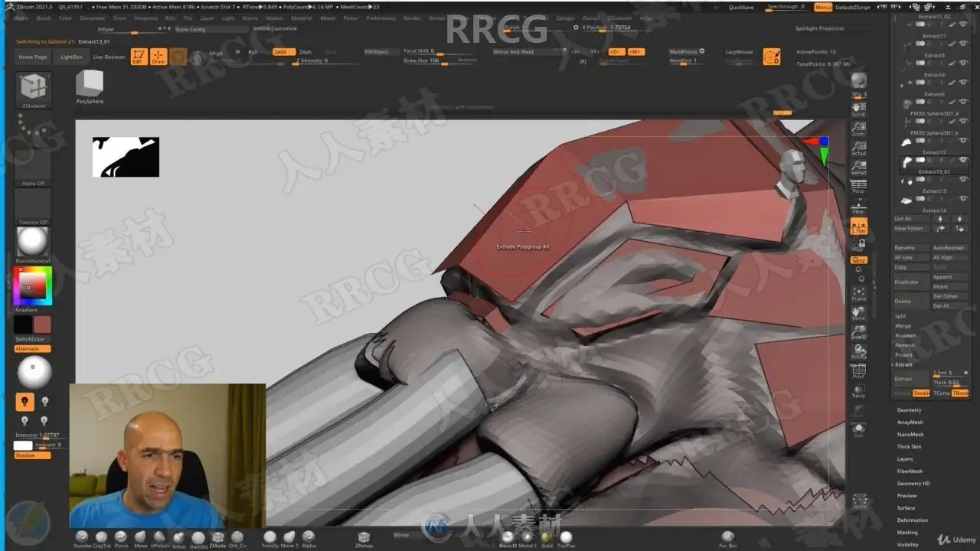
Task: Click the Rotate view icon
Action: (859, 352)
